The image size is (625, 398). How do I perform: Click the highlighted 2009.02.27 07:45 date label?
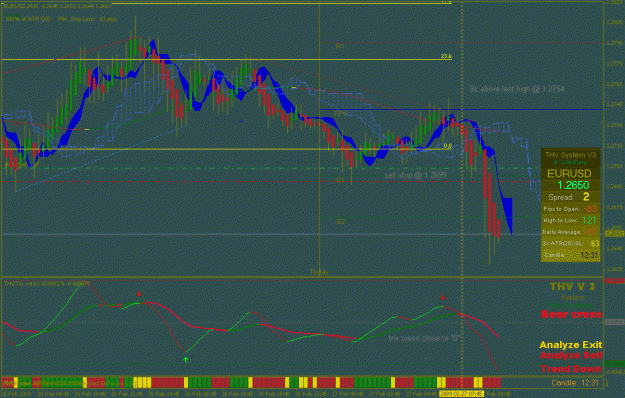(x=461, y=394)
